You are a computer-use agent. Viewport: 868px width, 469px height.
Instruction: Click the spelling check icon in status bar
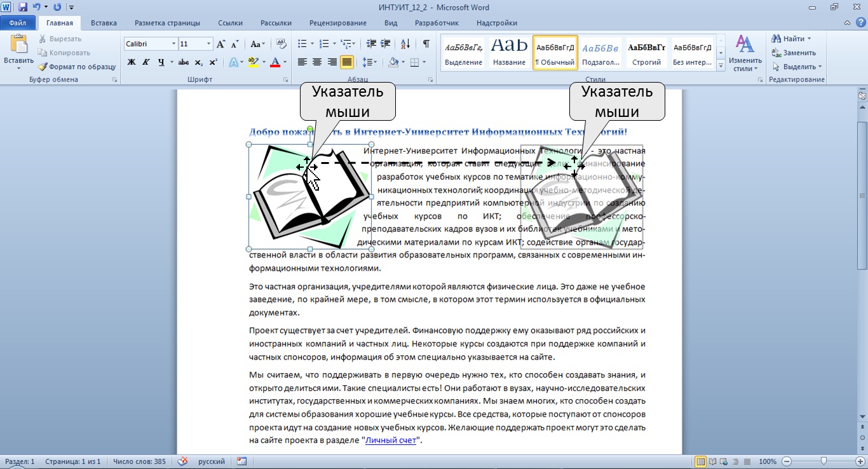coord(183,461)
